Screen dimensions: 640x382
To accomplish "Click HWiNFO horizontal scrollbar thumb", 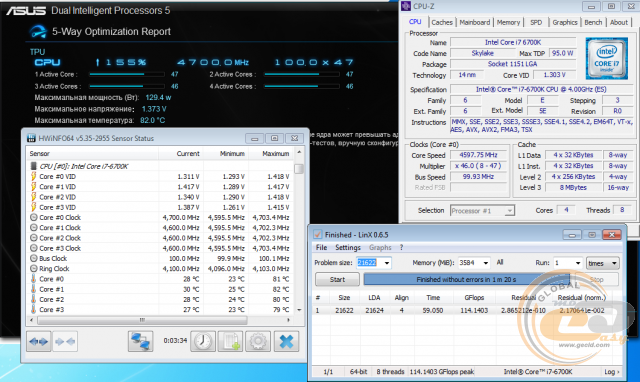I will 142,320.
